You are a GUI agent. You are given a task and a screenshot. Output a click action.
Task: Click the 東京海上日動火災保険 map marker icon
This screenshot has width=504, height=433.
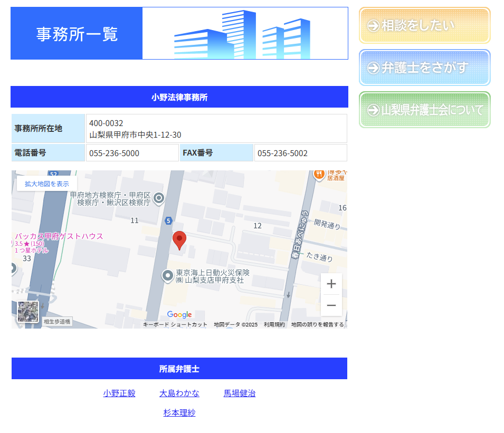168,275
